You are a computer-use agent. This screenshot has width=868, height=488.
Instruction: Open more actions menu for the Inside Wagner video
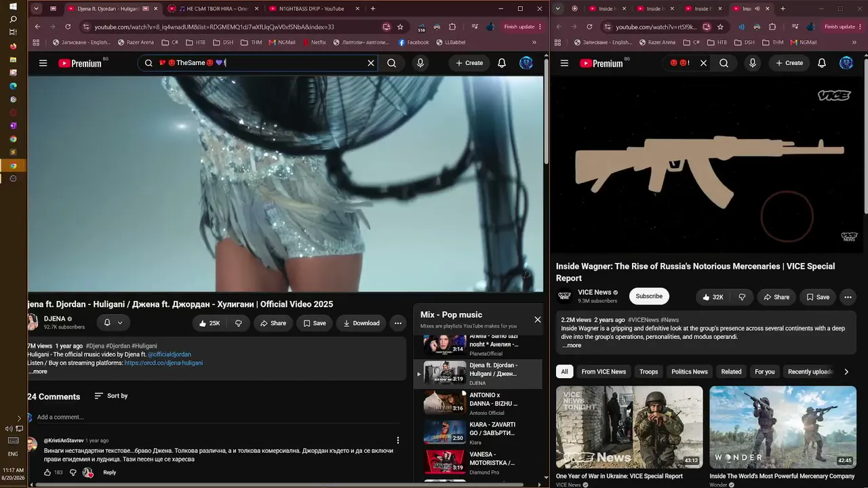(x=848, y=297)
